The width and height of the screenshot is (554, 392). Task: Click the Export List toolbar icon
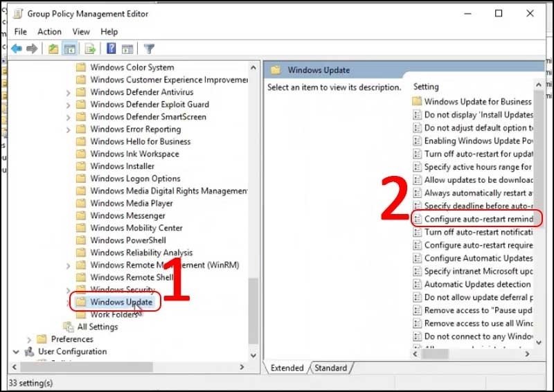tap(89, 48)
